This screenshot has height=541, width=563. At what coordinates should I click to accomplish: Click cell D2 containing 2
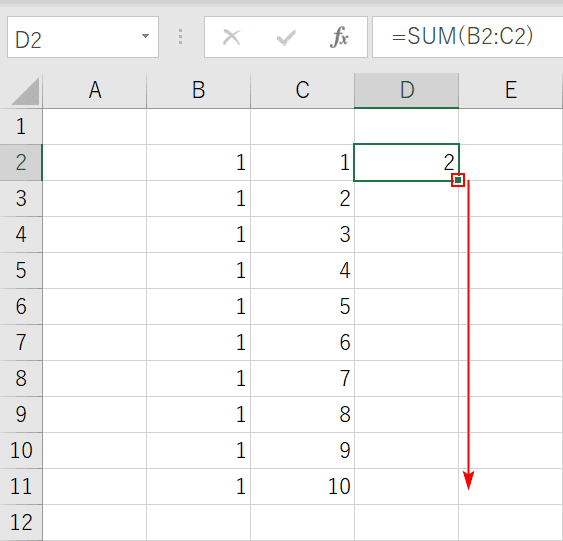tap(406, 162)
